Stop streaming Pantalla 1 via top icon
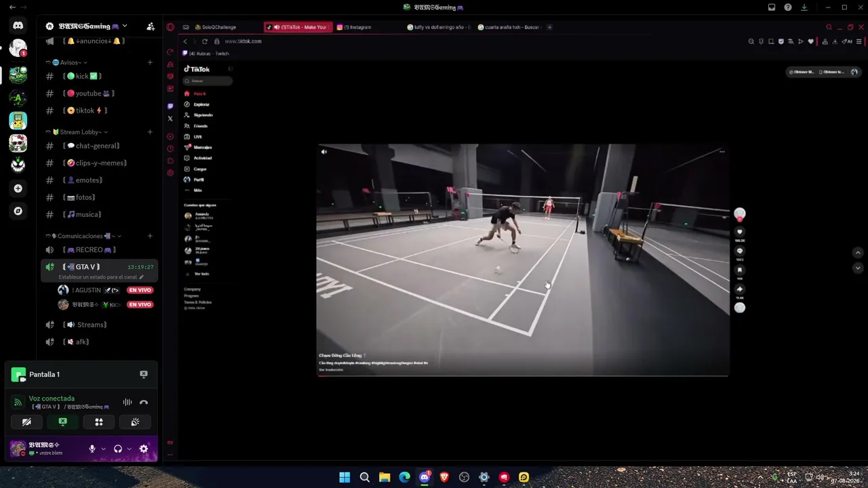 click(x=144, y=374)
